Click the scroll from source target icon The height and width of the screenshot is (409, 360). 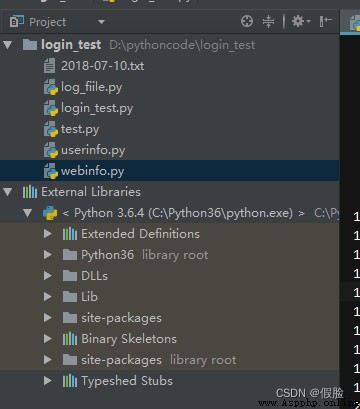247,22
